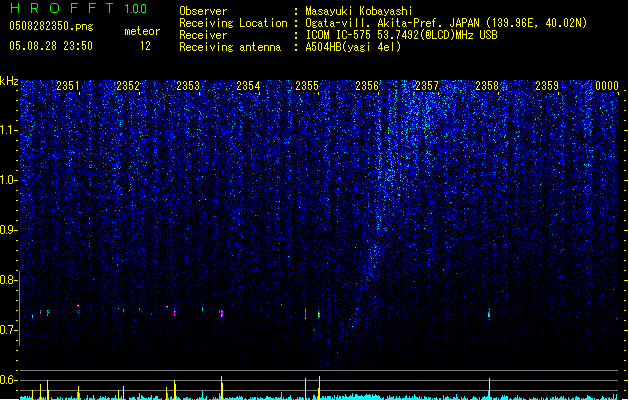
Task: Select observer name Masayuki Kobayashi
Action: [x=359, y=11]
